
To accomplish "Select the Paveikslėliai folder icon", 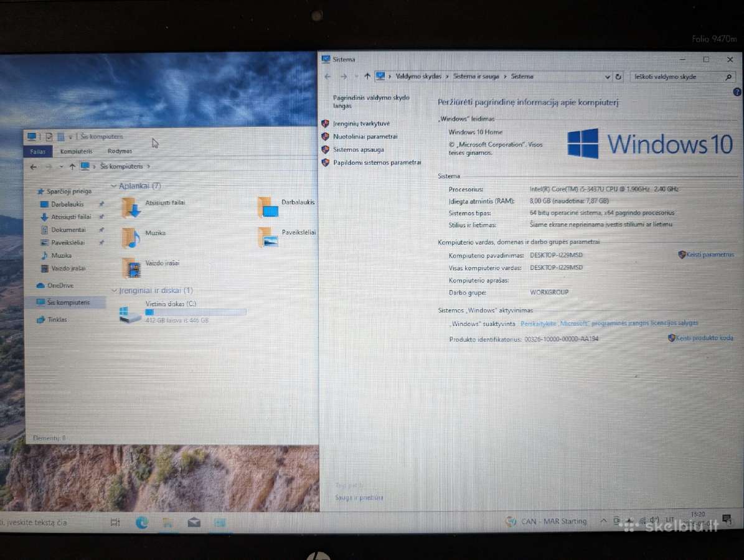I will (268, 237).
